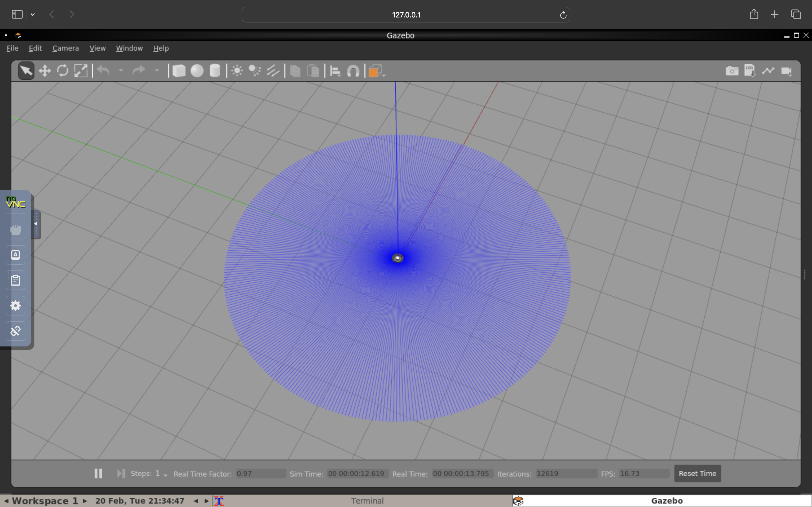Image resolution: width=812 pixels, height=507 pixels.
Task: Click the Sim Time input field
Action: [x=356, y=473]
